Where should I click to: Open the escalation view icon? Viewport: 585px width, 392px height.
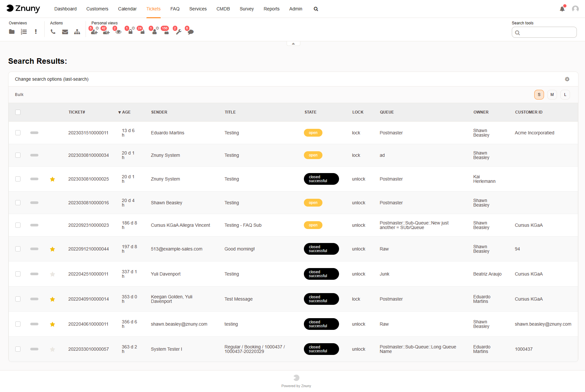click(x=35, y=32)
